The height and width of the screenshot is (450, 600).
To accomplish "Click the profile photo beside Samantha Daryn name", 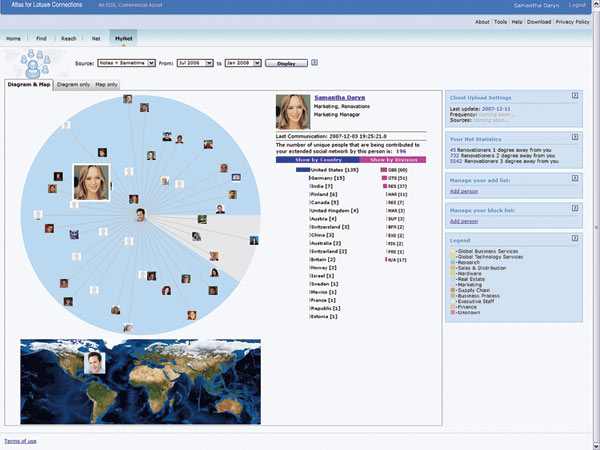I will [x=293, y=112].
